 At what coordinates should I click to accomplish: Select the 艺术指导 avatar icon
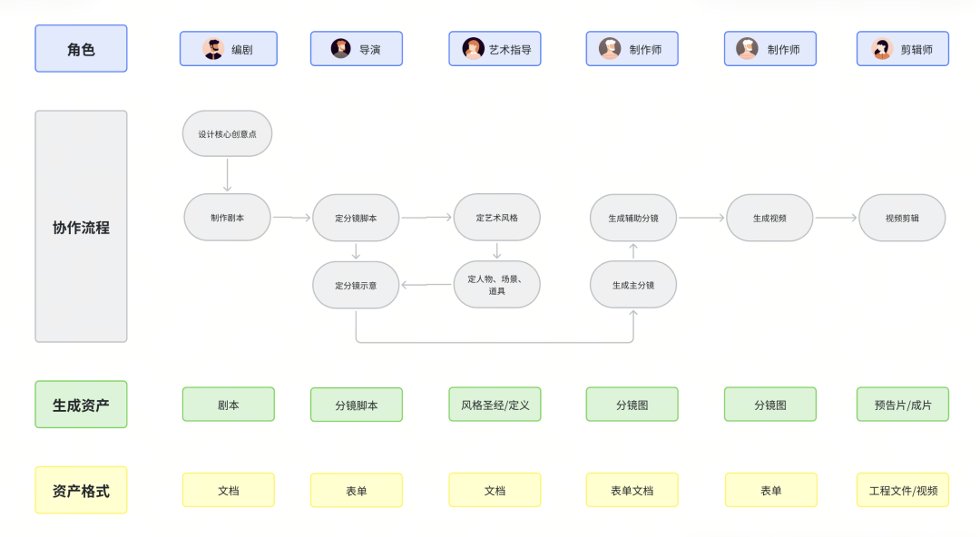tap(473, 49)
